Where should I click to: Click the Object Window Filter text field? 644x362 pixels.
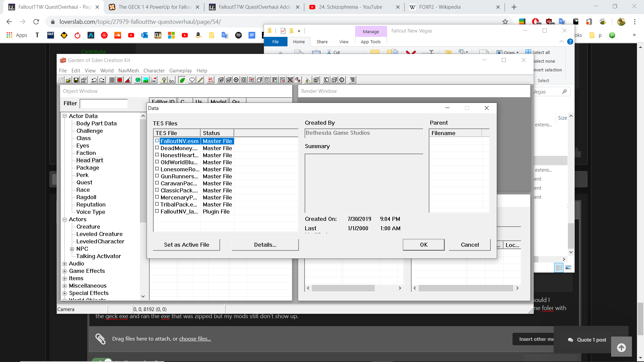coord(104,104)
